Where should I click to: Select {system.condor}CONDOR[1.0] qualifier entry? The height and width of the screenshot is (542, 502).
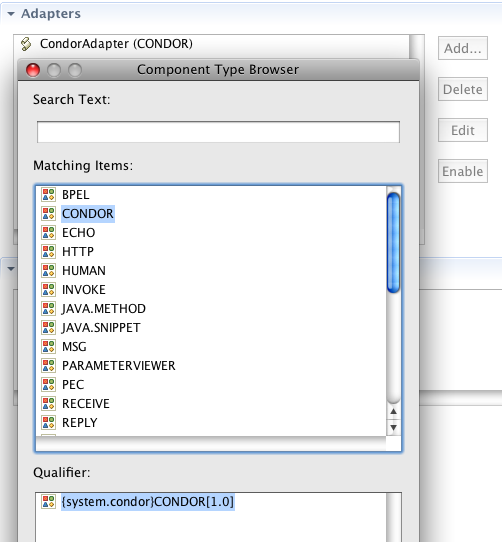click(148, 502)
